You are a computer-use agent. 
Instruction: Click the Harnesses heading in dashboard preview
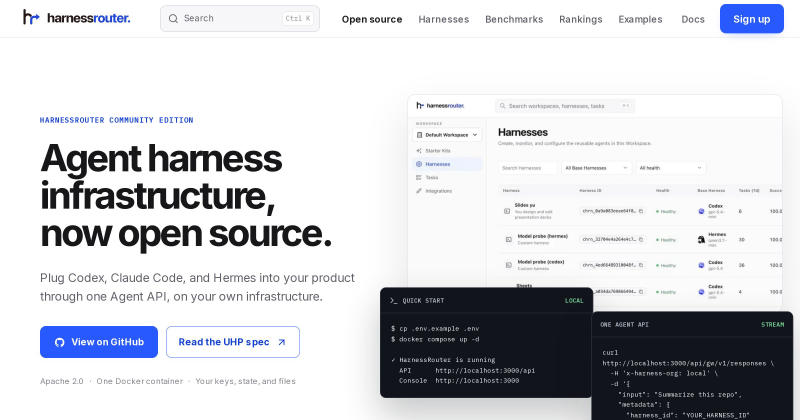[523, 132]
